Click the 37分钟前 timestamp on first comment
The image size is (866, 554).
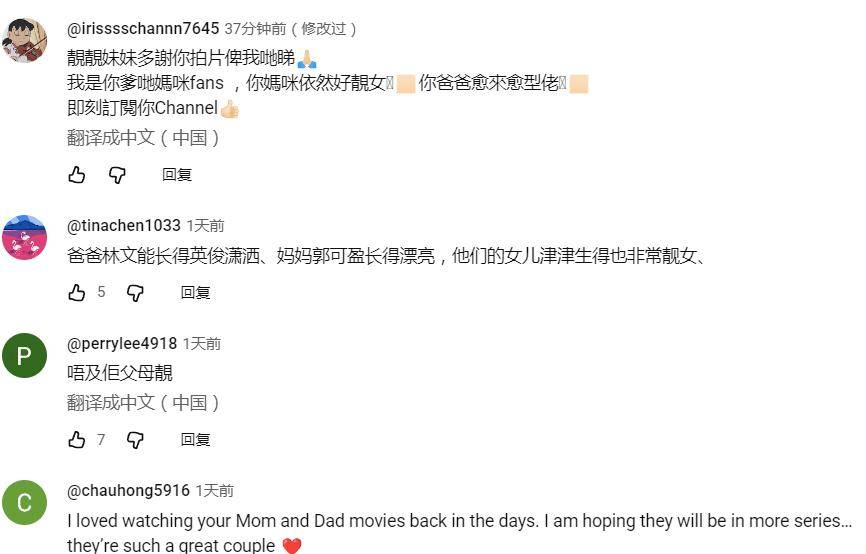tap(255, 29)
